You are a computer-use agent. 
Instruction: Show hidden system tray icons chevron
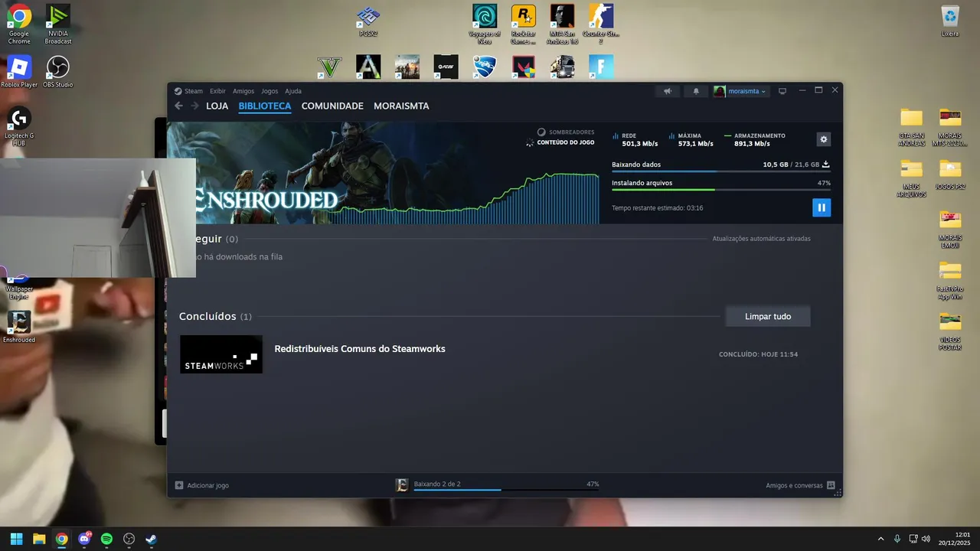point(880,539)
